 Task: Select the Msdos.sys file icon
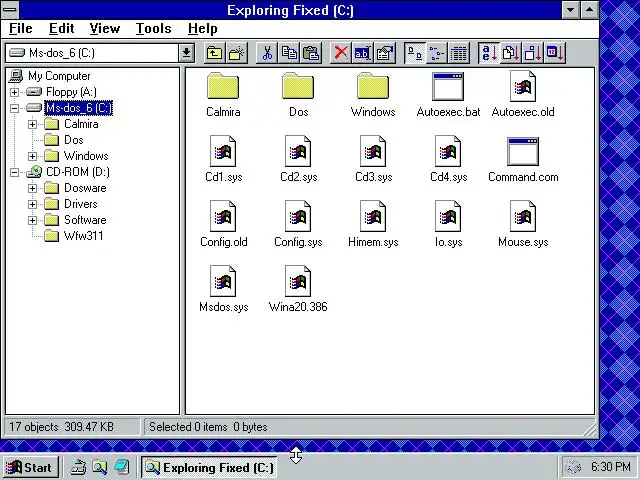[223, 281]
